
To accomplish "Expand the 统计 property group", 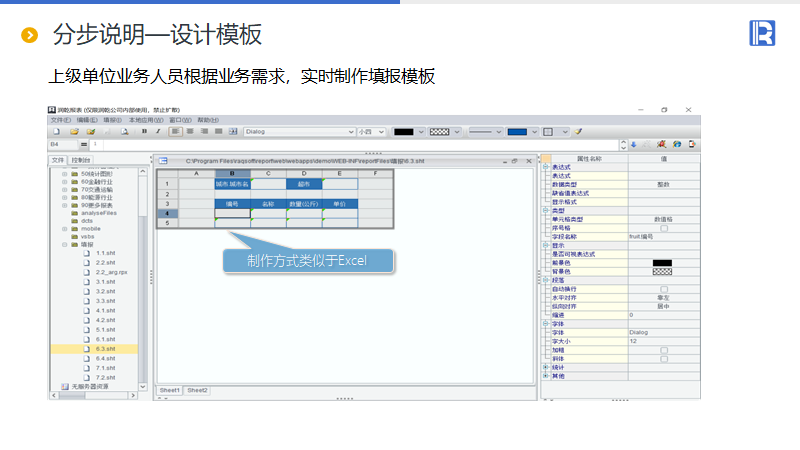I will coord(545,367).
